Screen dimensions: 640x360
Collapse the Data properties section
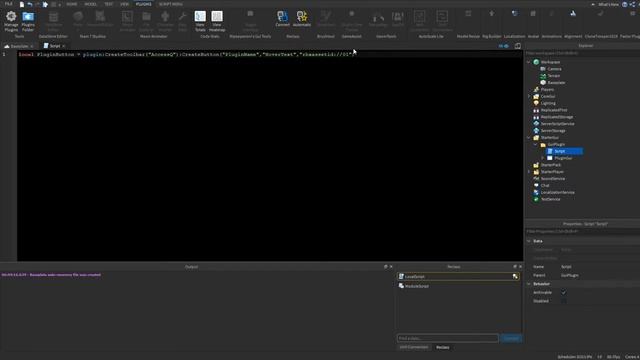click(x=529, y=241)
